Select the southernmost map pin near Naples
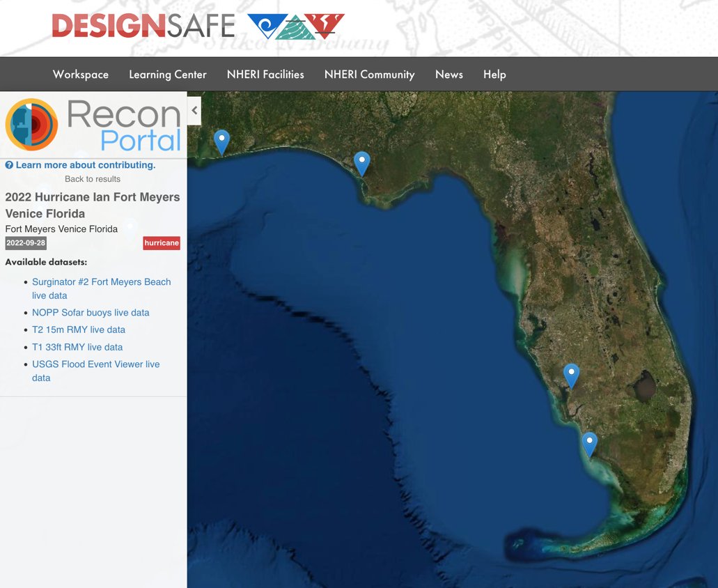 pyautogui.click(x=589, y=444)
